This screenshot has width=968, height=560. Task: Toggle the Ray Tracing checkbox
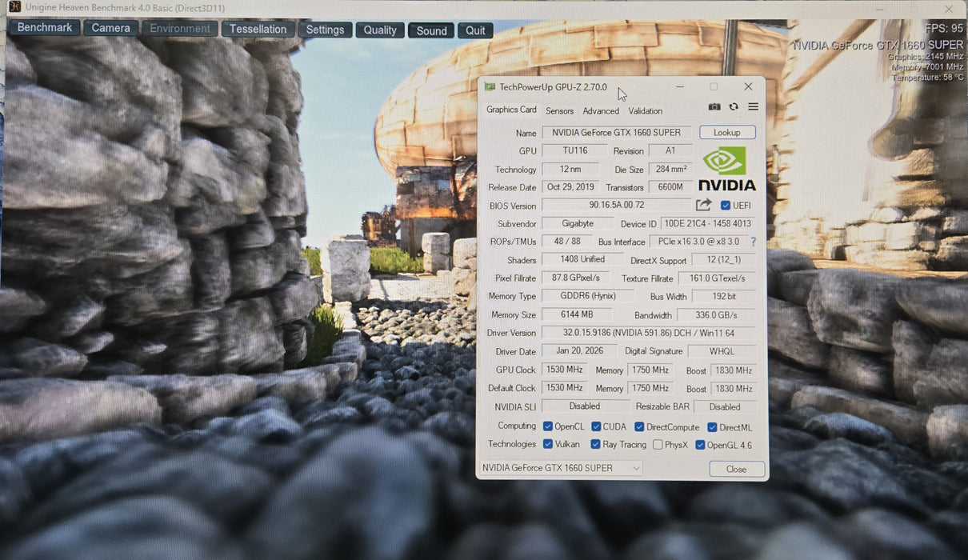(x=596, y=444)
